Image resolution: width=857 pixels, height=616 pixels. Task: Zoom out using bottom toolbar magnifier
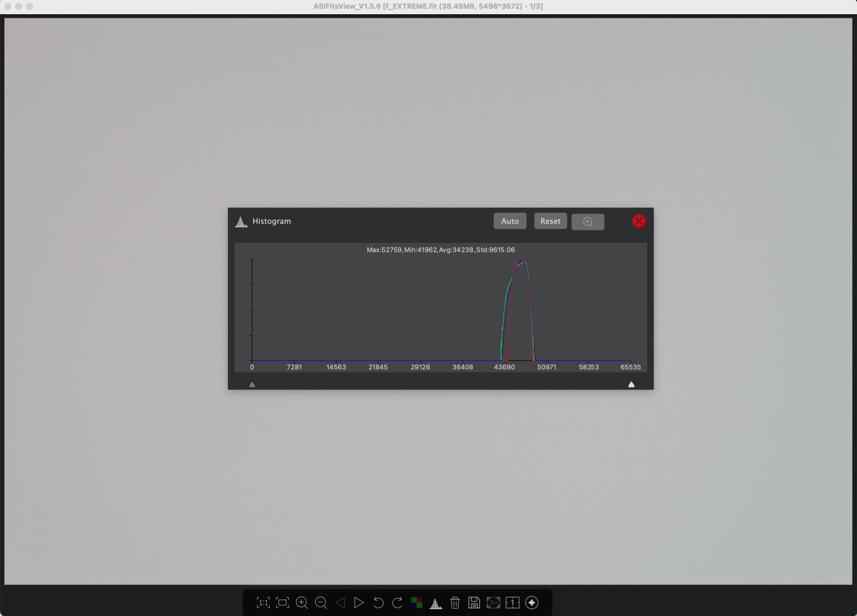click(x=321, y=603)
